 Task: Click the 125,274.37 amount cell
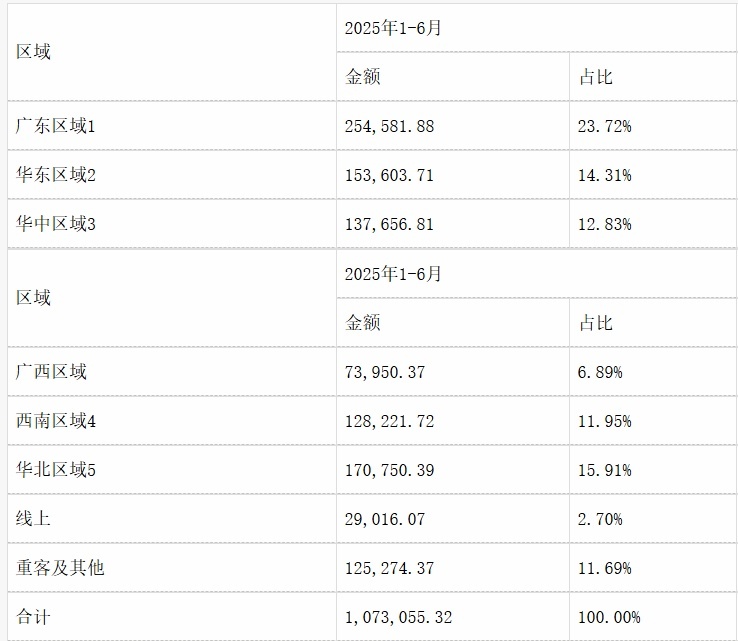(390, 568)
